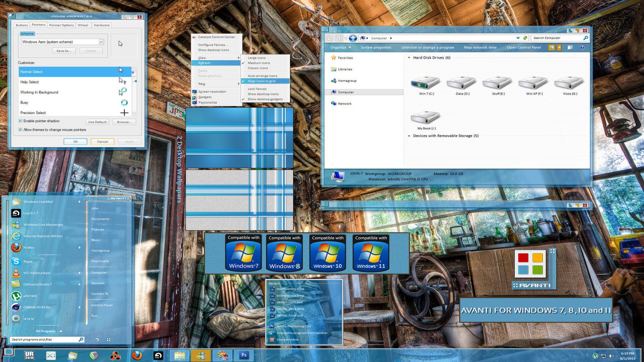644x362 pixels.
Task: Switch to the Wheel tab
Action: click(83, 25)
